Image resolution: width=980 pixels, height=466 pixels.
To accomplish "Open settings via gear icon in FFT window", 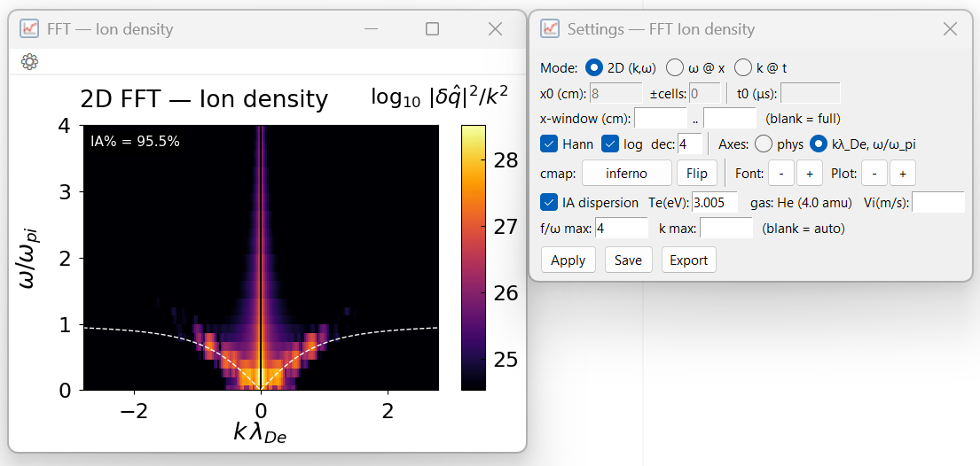I will (29, 61).
